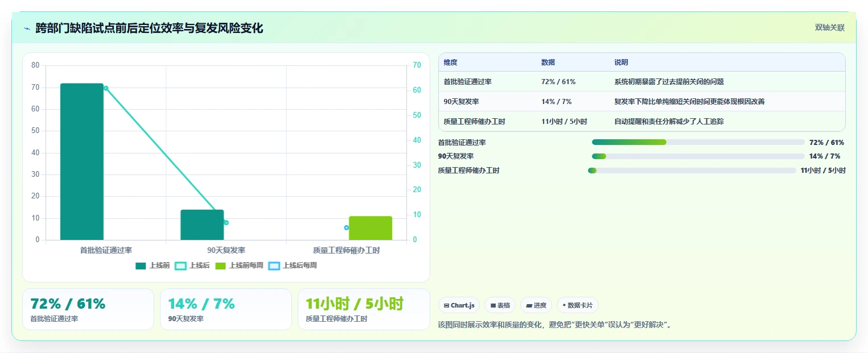Toggle the 上线前每周 legend series
The image size is (868, 353).
[238, 265]
